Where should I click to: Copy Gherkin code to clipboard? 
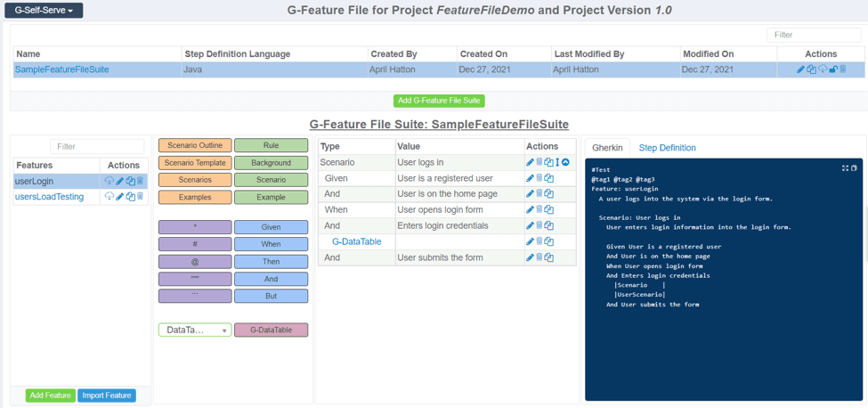point(854,167)
